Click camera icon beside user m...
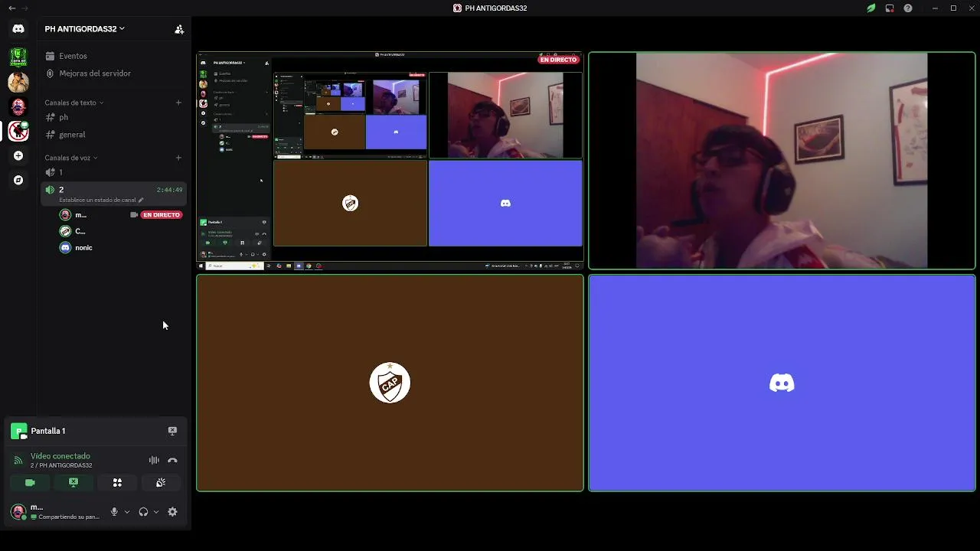 tap(134, 215)
